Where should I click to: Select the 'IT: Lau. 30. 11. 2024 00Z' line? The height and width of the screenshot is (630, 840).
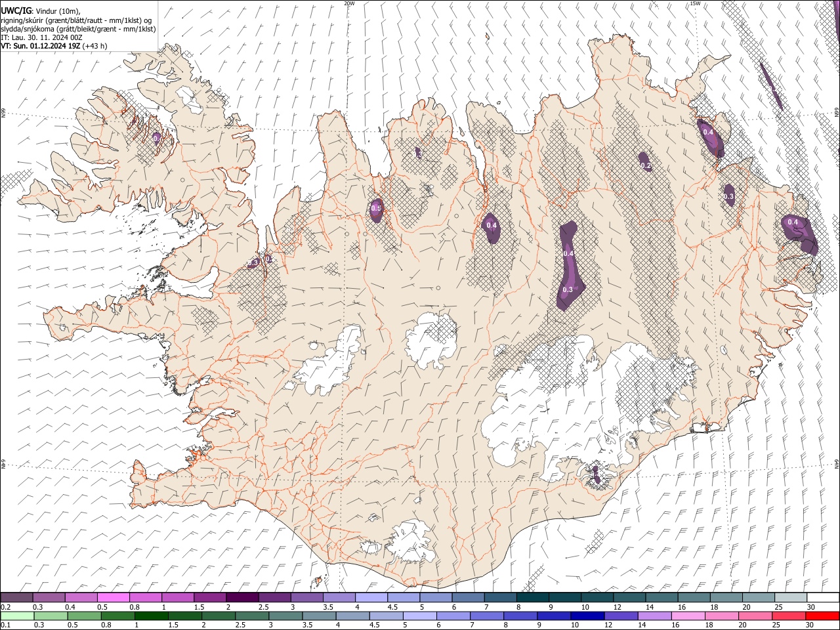[x=41, y=37]
